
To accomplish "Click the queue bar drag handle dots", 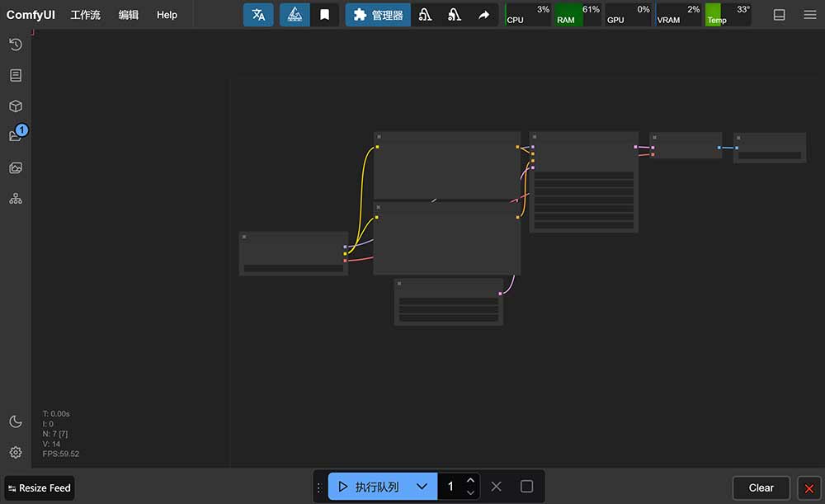I will (x=318, y=488).
